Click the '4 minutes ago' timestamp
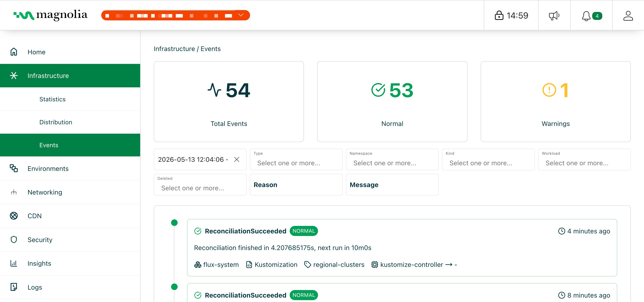644x302 pixels. coord(588,231)
